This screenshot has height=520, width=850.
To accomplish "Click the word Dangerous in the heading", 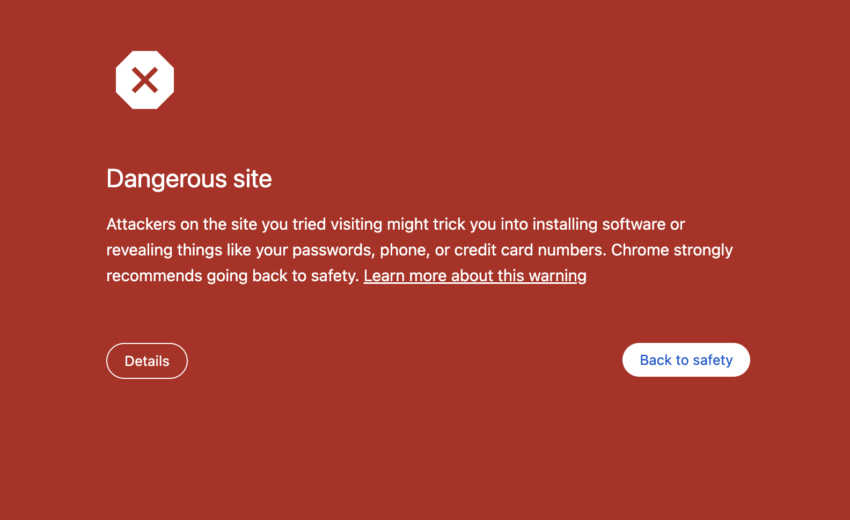I will pos(167,179).
